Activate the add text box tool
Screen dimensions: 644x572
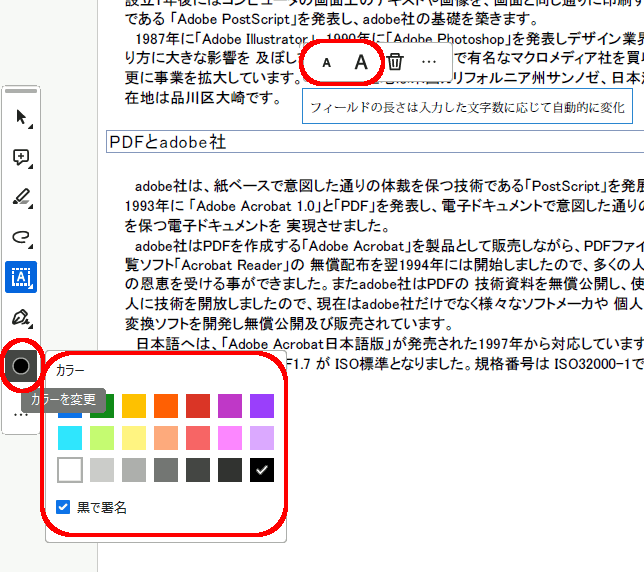(20, 276)
